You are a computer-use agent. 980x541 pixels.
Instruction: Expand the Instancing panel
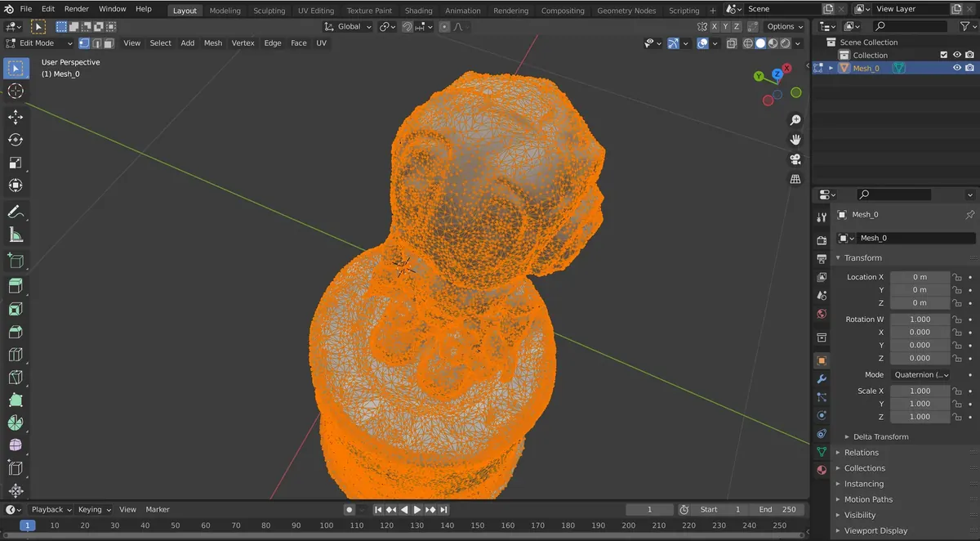click(863, 484)
